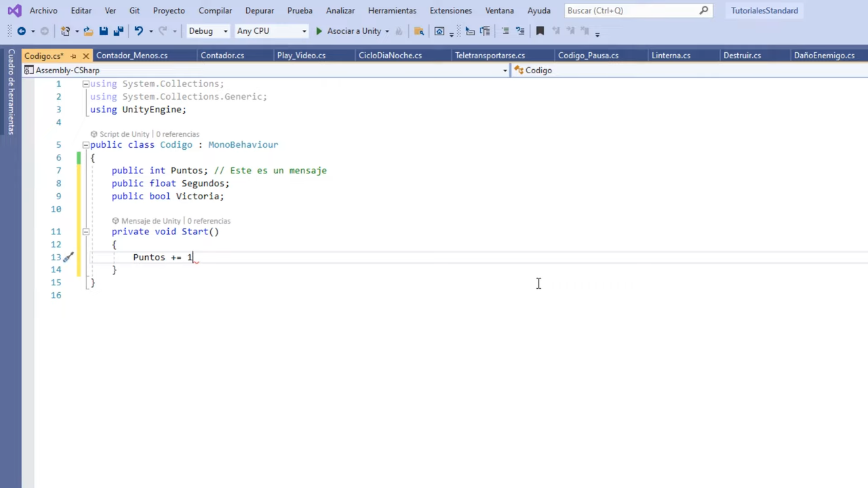Click the screenshot/camera toolbar icon
This screenshot has height=488, width=868.
pyautogui.click(x=439, y=31)
